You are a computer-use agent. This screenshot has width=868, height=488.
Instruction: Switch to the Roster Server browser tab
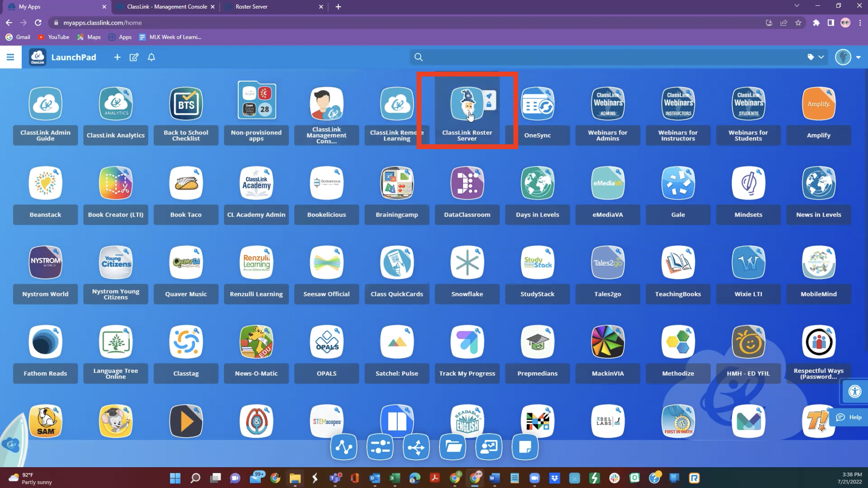point(271,7)
